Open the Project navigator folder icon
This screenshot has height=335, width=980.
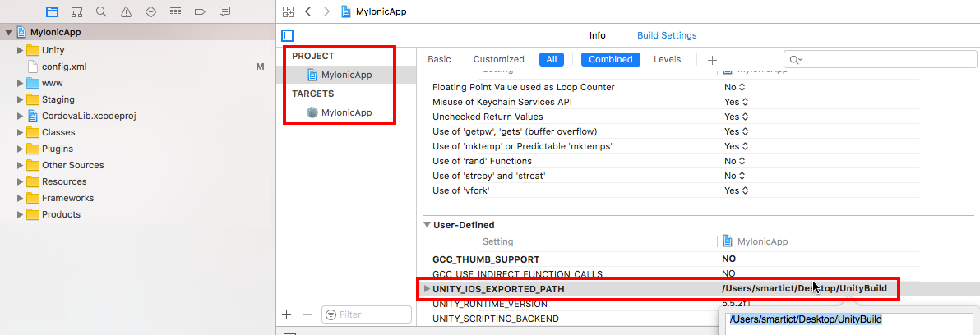[x=53, y=11]
